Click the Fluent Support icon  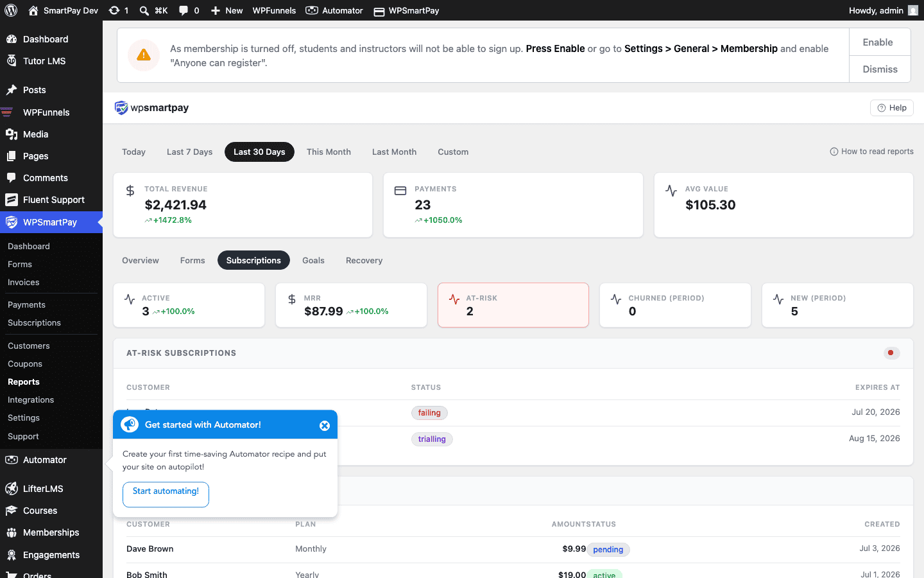pos(12,200)
